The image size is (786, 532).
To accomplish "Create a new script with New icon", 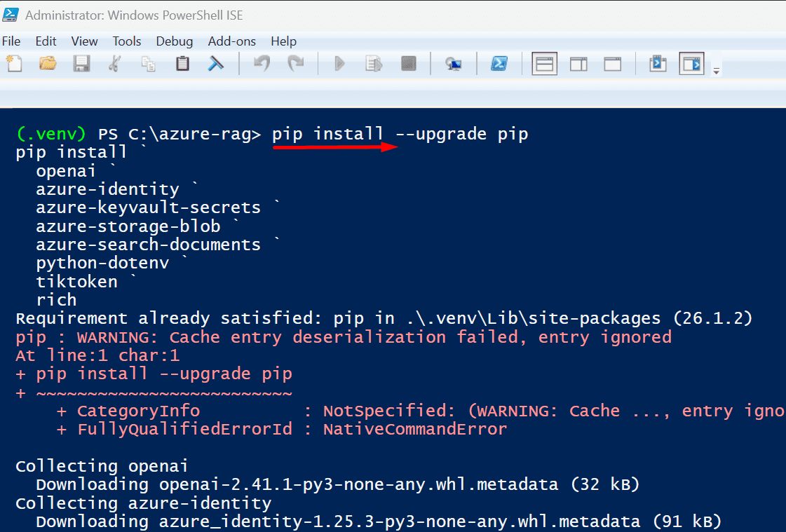I will [14, 64].
